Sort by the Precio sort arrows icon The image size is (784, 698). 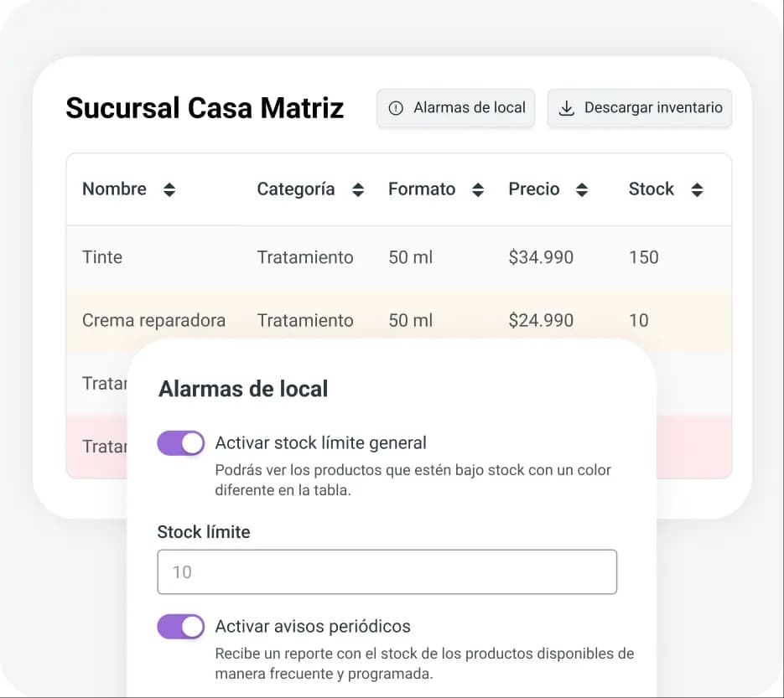[581, 189]
